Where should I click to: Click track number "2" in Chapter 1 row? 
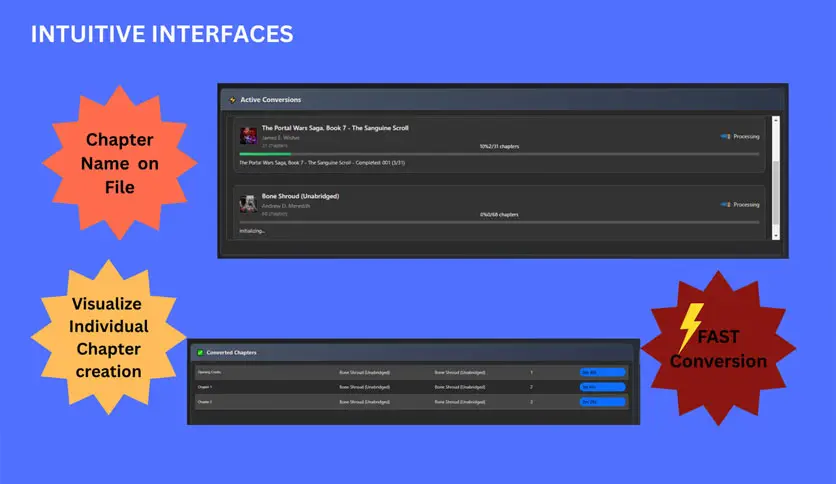531,387
